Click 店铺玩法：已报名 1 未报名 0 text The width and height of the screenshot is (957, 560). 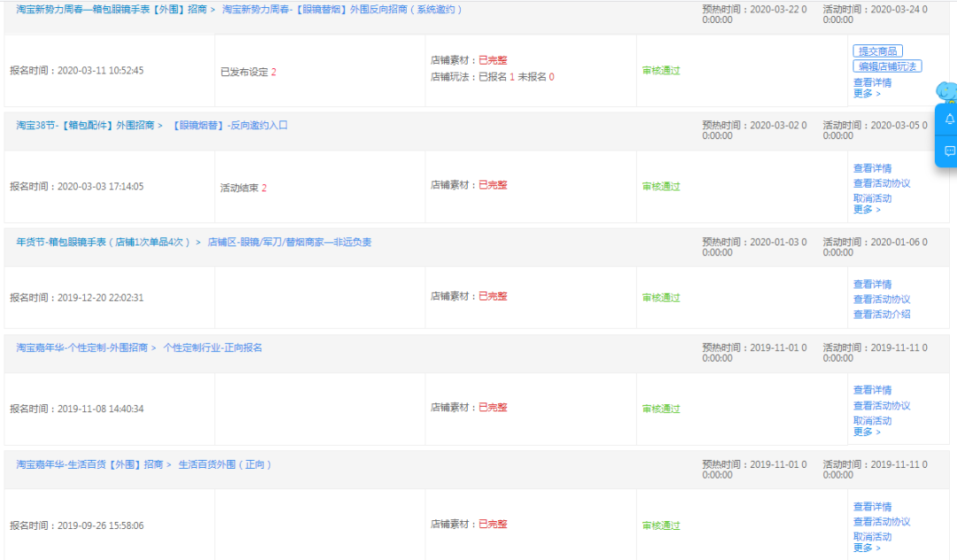point(493,77)
